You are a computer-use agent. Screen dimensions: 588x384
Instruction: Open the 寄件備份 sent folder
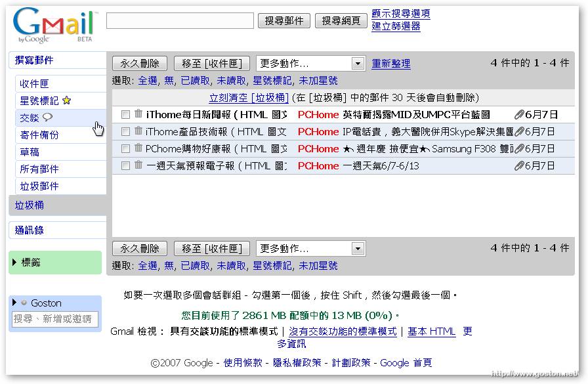(x=39, y=135)
